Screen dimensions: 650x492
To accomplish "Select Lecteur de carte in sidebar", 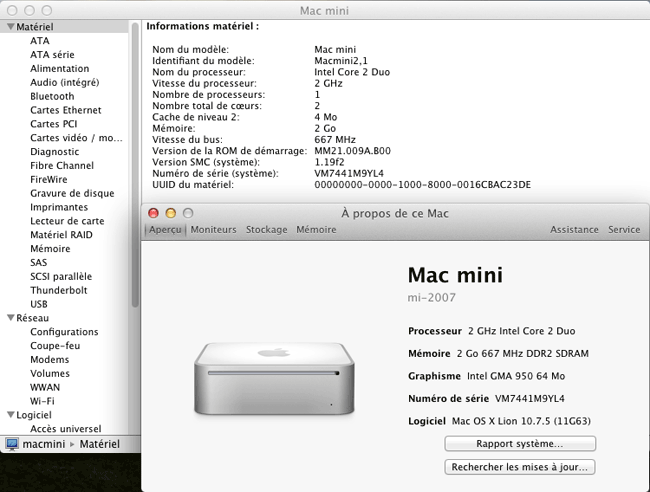I will (x=67, y=221).
